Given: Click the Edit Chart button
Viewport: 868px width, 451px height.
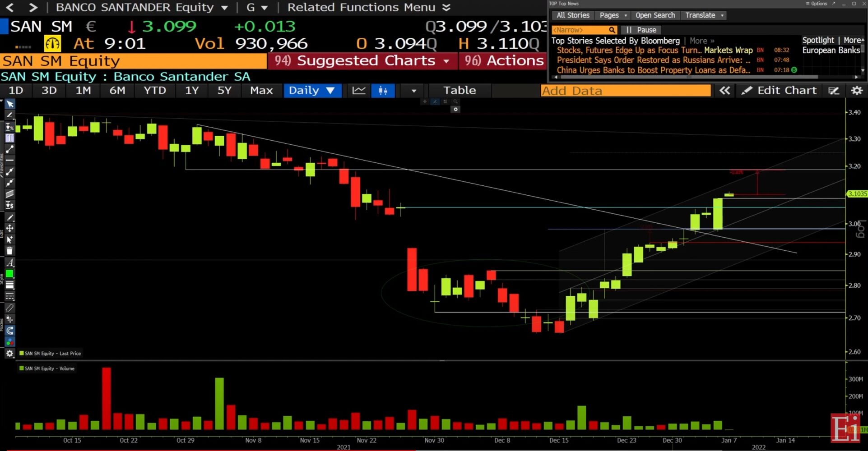Looking at the screenshot, I should pos(780,91).
